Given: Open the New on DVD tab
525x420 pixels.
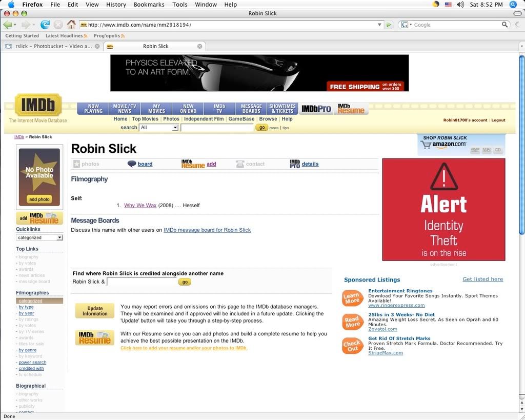Looking at the screenshot, I should click(x=188, y=109).
